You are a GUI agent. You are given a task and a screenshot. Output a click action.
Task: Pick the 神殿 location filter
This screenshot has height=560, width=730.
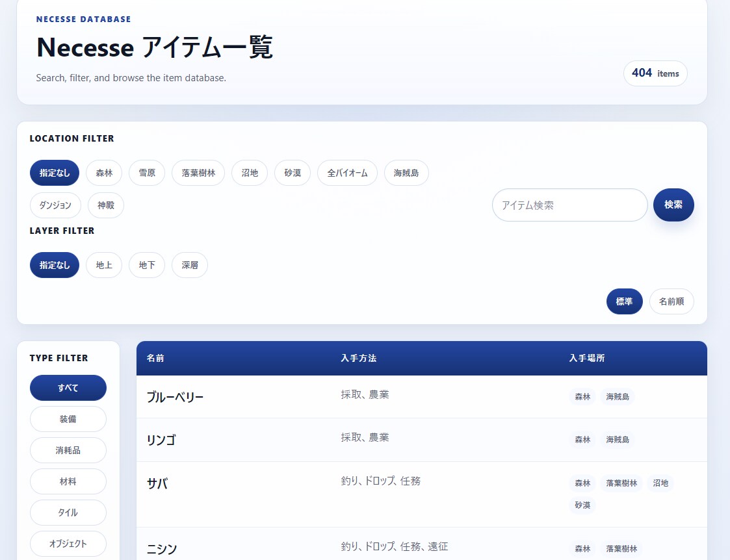106,205
